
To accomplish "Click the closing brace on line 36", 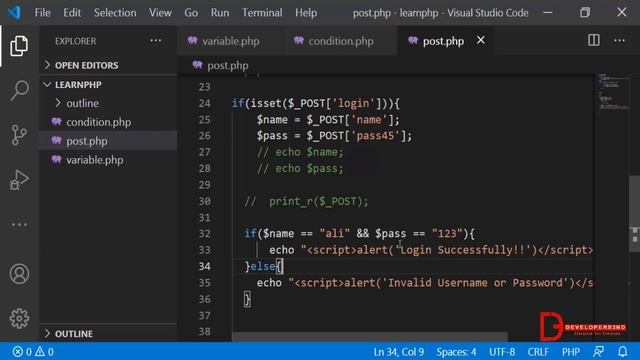I will coord(247,299).
